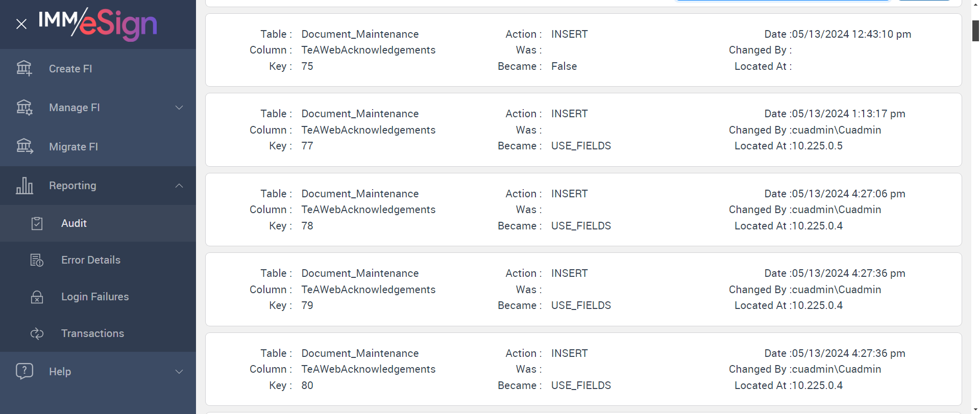Select the audit record with Key 77
The image size is (980, 414).
pos(583,130)
